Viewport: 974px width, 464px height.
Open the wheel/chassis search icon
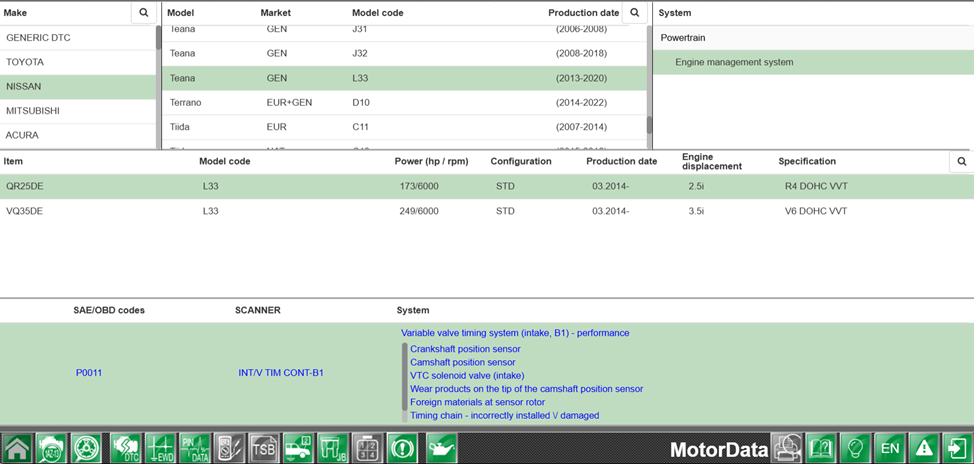pyautogui.click(x=86, y=447)
